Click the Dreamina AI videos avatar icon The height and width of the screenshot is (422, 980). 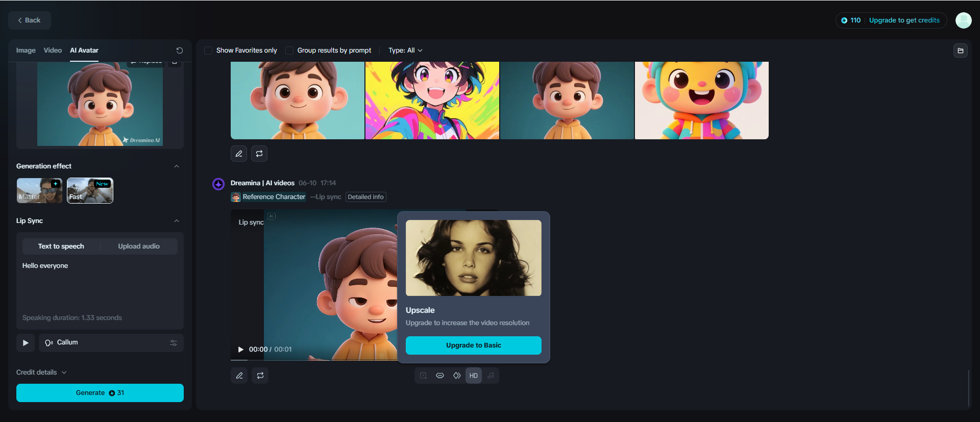218,184
